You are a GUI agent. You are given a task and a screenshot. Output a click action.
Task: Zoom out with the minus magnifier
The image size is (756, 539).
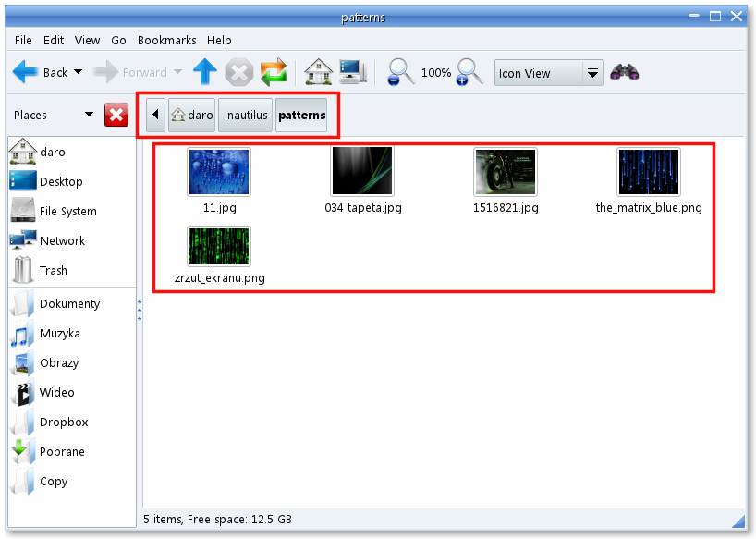click(x=400, y=72)
